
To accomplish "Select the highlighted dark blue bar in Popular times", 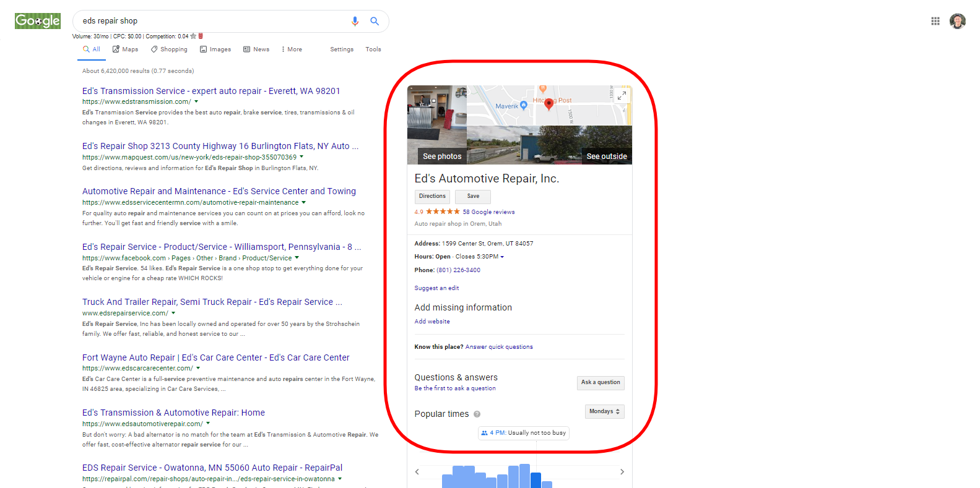I will (x=536, y=480).
